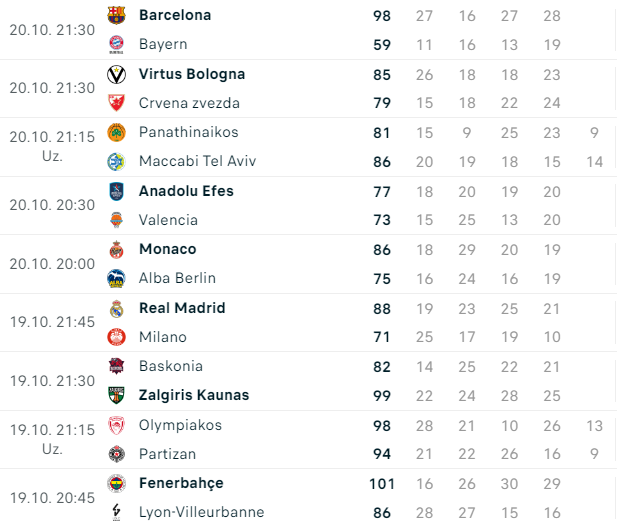
Task: Click the Bayern club crest
Action: [x=116, y=44]
